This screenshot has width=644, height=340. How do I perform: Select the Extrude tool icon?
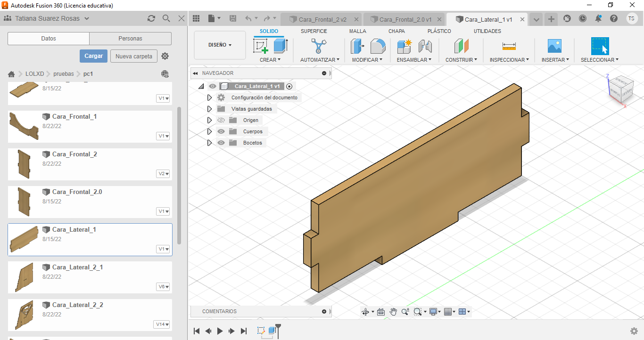coord(281,46)
